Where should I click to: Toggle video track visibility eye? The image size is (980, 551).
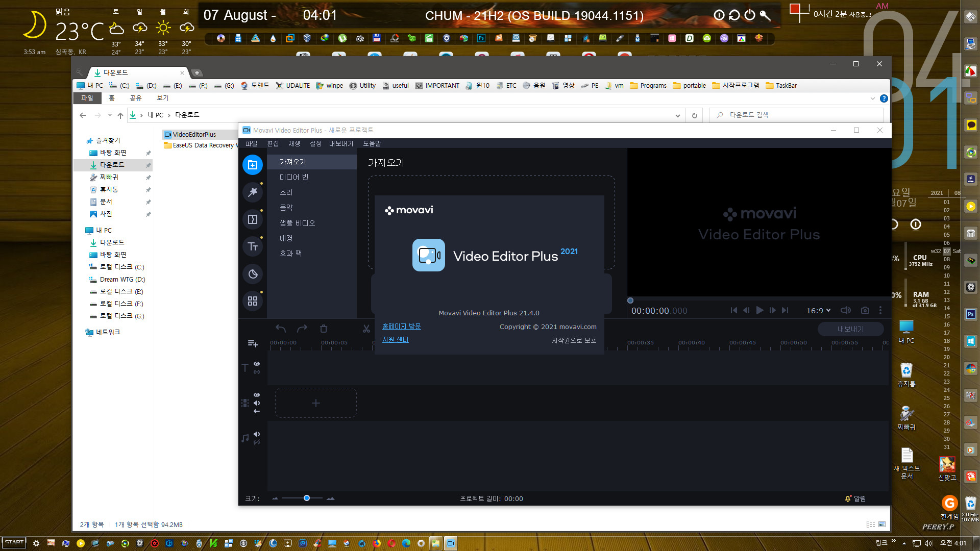[257, 395]
